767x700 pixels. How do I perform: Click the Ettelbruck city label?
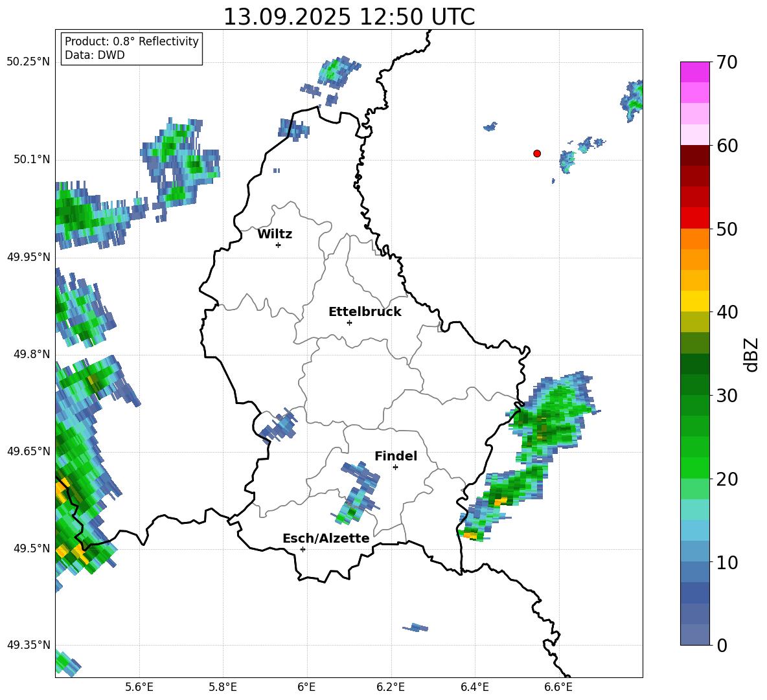click(365, 312)
